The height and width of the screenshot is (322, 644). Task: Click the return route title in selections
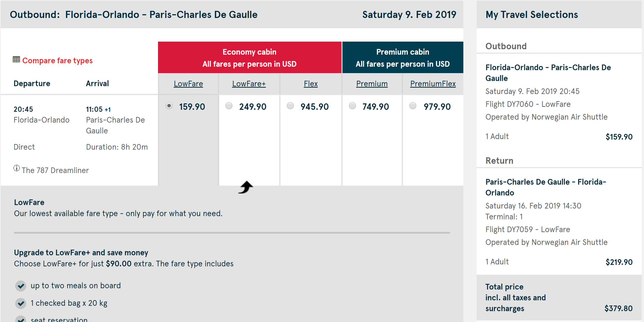click(x=545, y=187)
